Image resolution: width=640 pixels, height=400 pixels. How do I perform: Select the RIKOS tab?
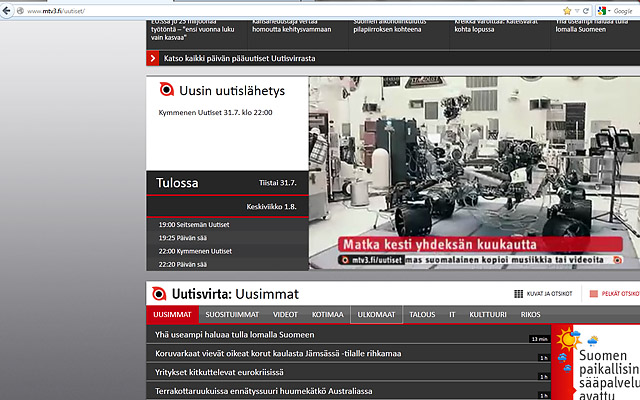531,315
